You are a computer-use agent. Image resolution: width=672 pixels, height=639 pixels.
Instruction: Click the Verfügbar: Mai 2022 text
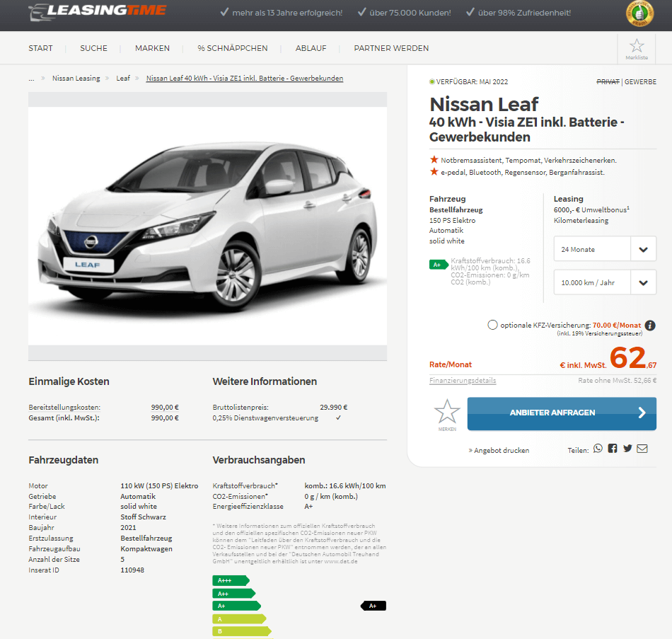472,81
